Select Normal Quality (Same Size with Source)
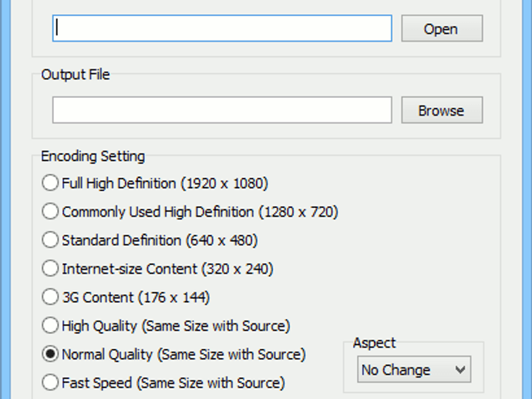This screenshot has width=532, height=399. point(50,354)
